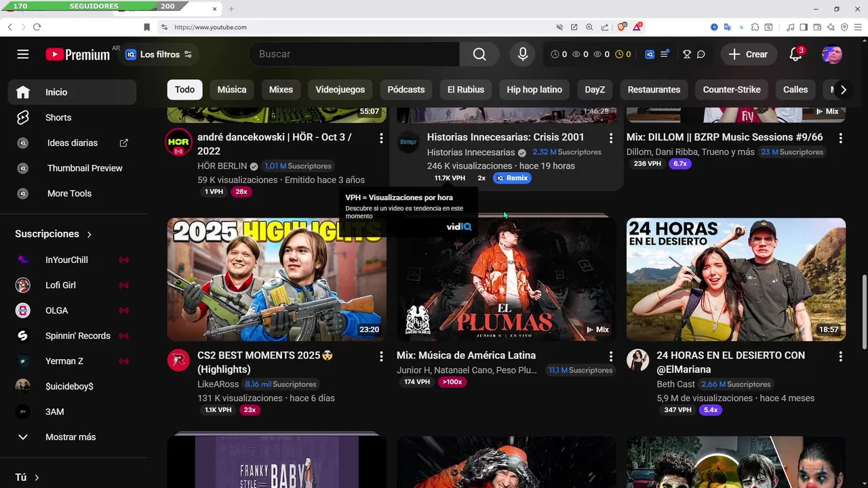Viewport: 868px width, 488px height.
Task: Open the vidIQ chat bubble icon
Action: [x=701, y=54]
